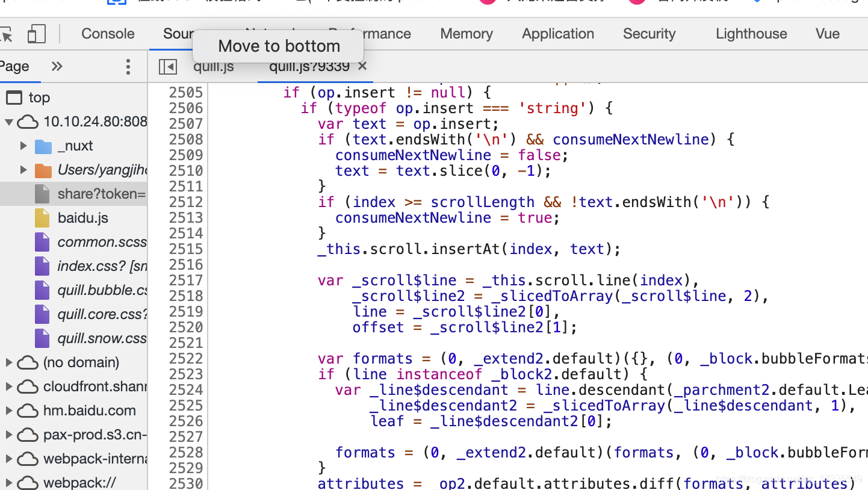The image size is (868, 490).
Task: Click the cloud icon for 10.10.24.80
Action: click(28, 122)
